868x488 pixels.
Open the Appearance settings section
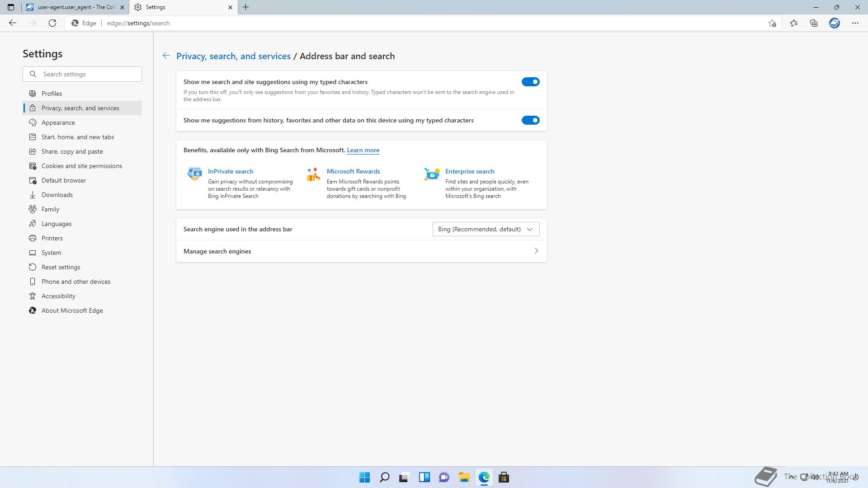tap(58, 122)
